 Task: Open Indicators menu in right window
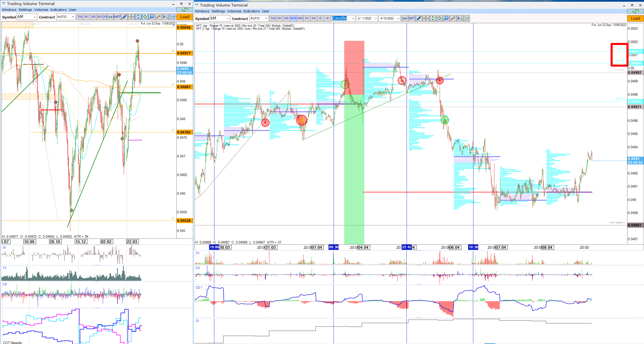(x=251, y=11)
